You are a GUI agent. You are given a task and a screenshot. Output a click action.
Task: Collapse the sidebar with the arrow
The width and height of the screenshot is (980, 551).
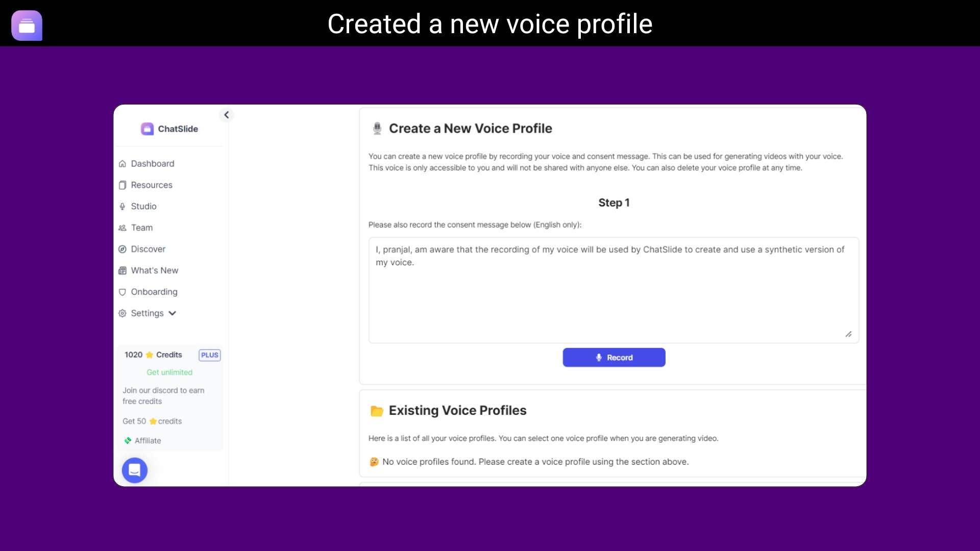click(x=227, y=115)
